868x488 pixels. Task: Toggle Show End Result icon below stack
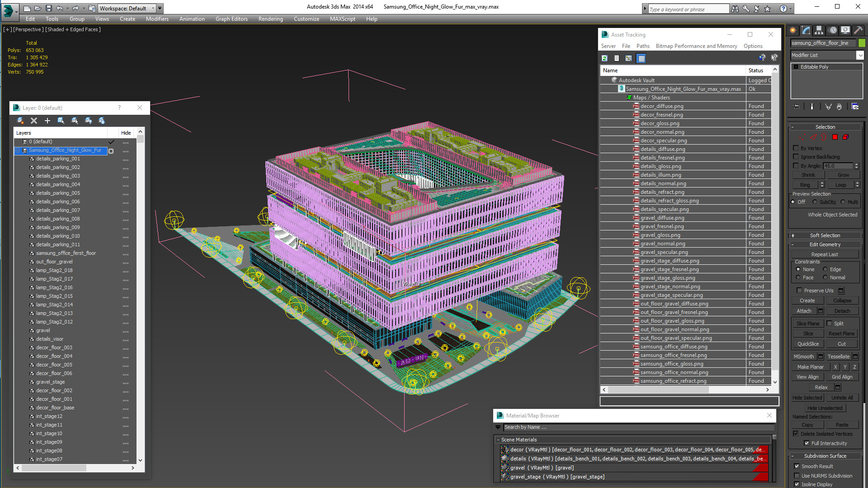[812, 107]
